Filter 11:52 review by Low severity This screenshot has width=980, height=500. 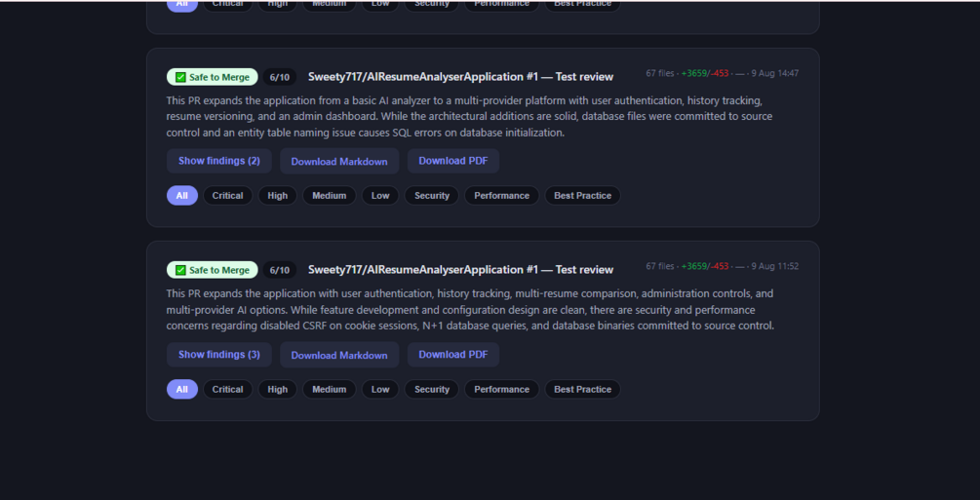[380, 389]
